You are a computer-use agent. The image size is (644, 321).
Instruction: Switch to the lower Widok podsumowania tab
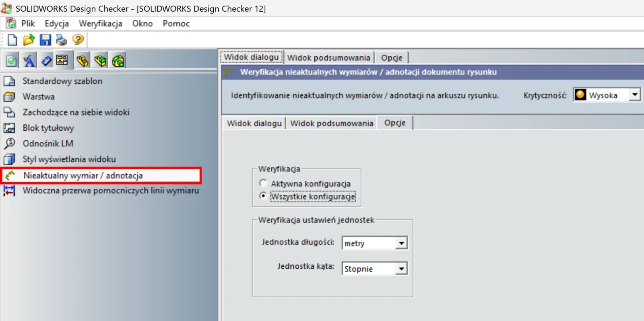pyautogui.click(x=332, y=123)
